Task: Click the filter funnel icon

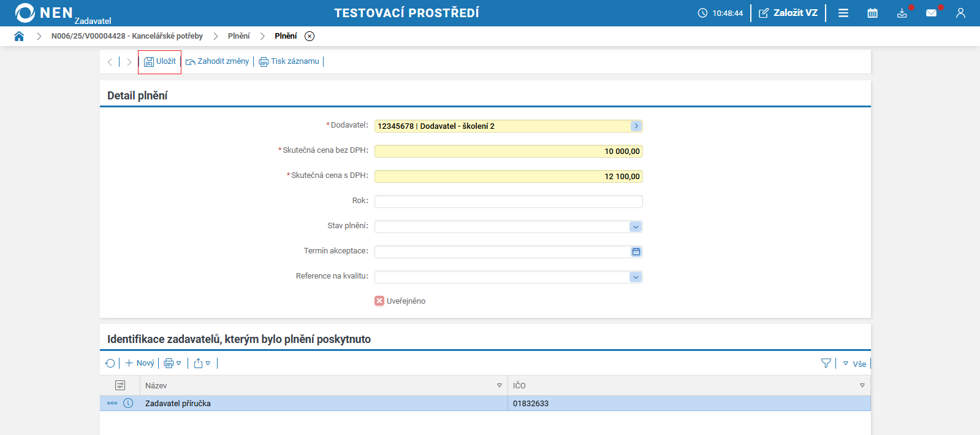Action: coord(826,363)
